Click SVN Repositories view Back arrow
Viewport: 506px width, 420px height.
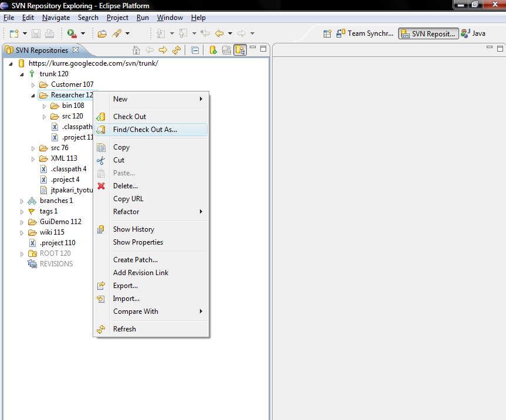click(150, 50)
